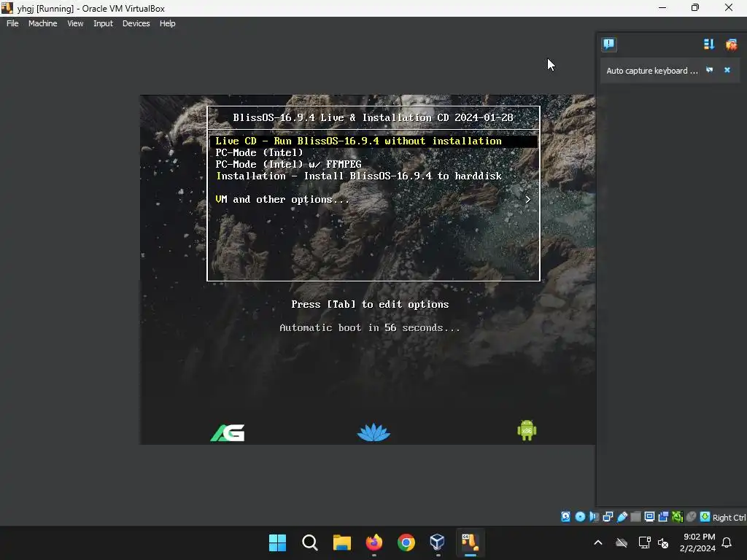Open VirtualBox Manager from the taskbar
This screenshot has width=747, height=560.
tap(438, 542)
